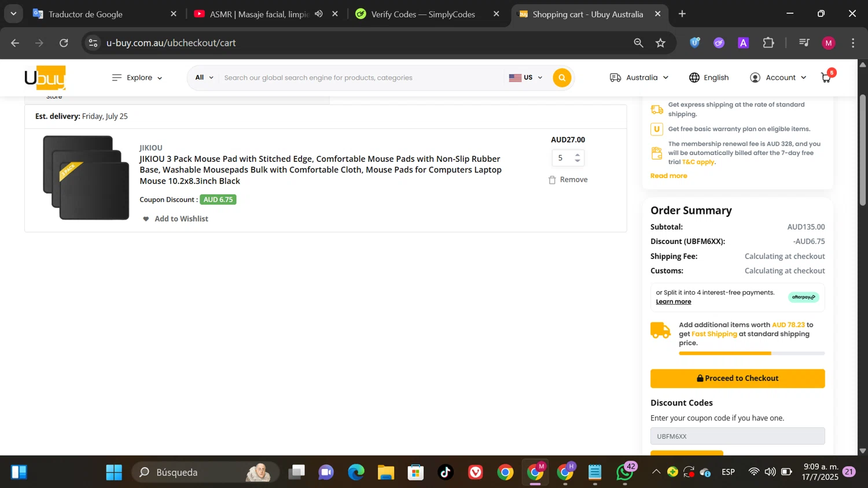Click the JIKIOU brand name
868x488 pixels.
151,148
